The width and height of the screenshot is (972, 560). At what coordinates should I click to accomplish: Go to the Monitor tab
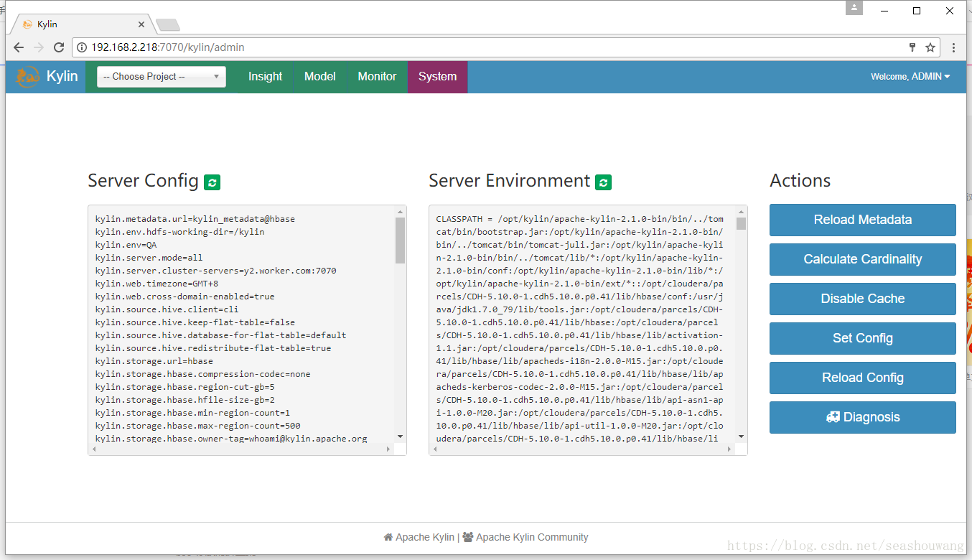(377, 77)
